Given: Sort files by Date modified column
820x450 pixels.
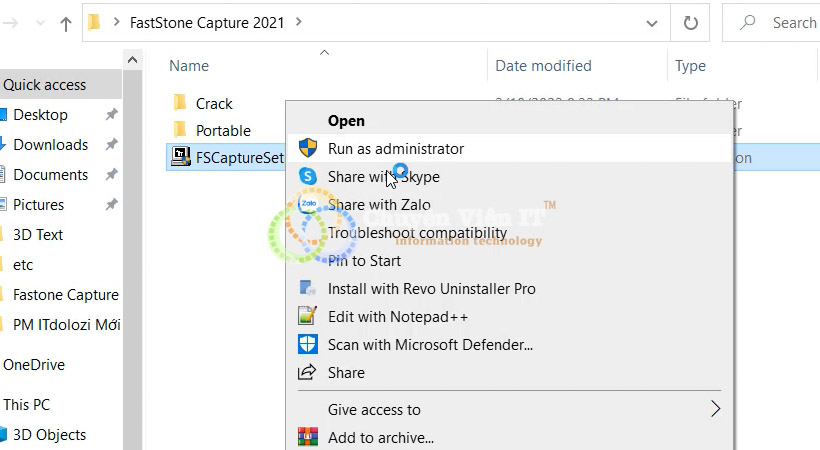Looking at the screenshot, I should pos(543,65).
